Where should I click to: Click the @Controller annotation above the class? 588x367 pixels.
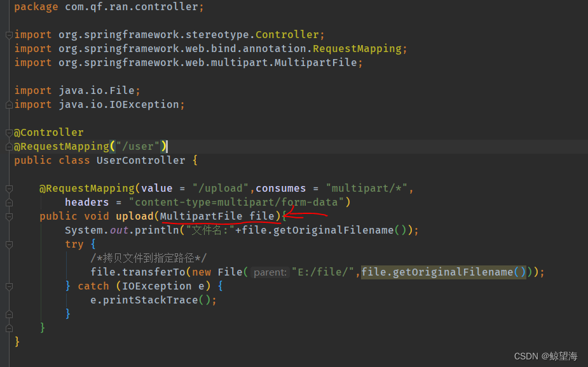click(x=49, y=132)
